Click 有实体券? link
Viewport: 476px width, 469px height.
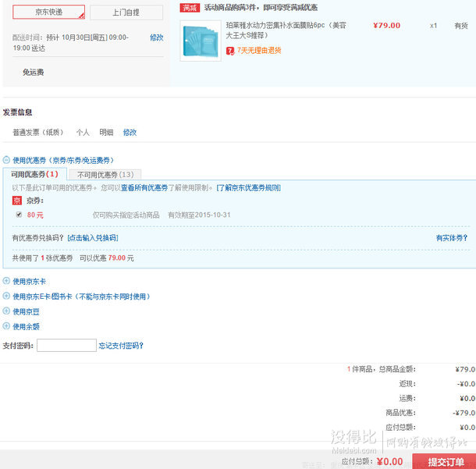click(451, 238)
